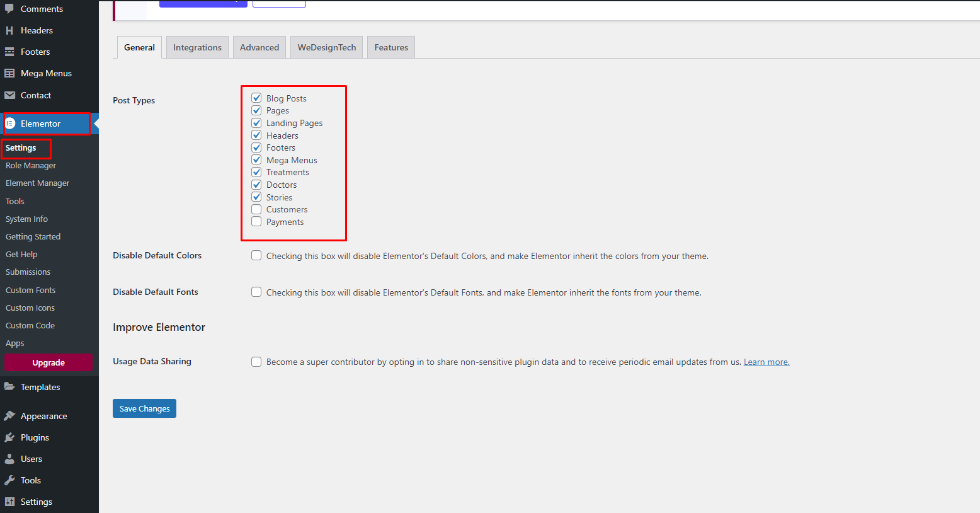
Task: Click the Plugins plug icon
Action: [x=9, y=437]
